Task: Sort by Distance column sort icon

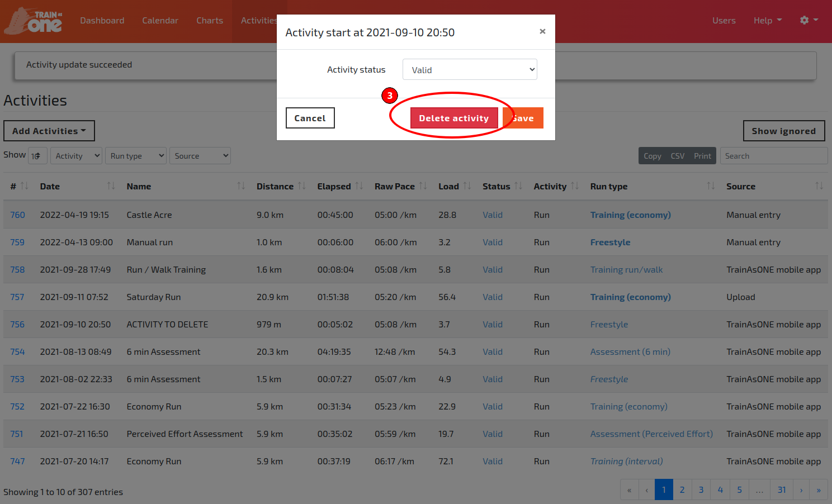Action: pyautogui.click(x=301, y=186)
